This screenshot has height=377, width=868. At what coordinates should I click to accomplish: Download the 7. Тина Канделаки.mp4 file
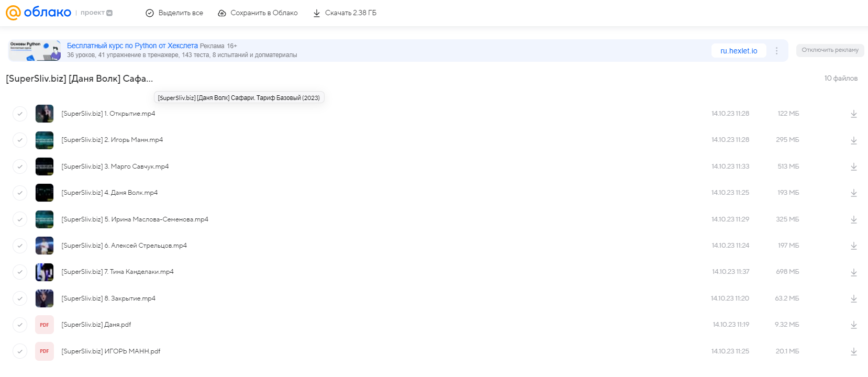(x=853, y=272)
